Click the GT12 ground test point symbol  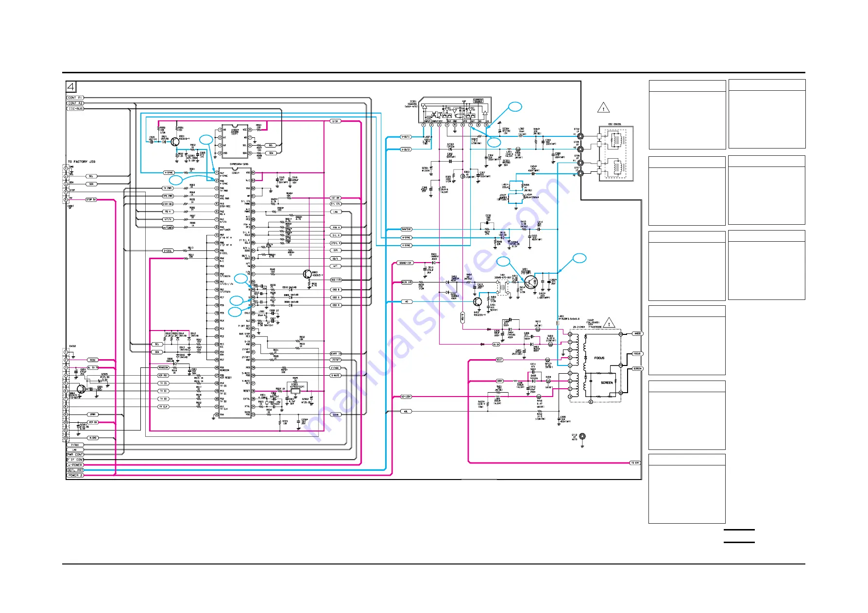[x=582, y=437]
